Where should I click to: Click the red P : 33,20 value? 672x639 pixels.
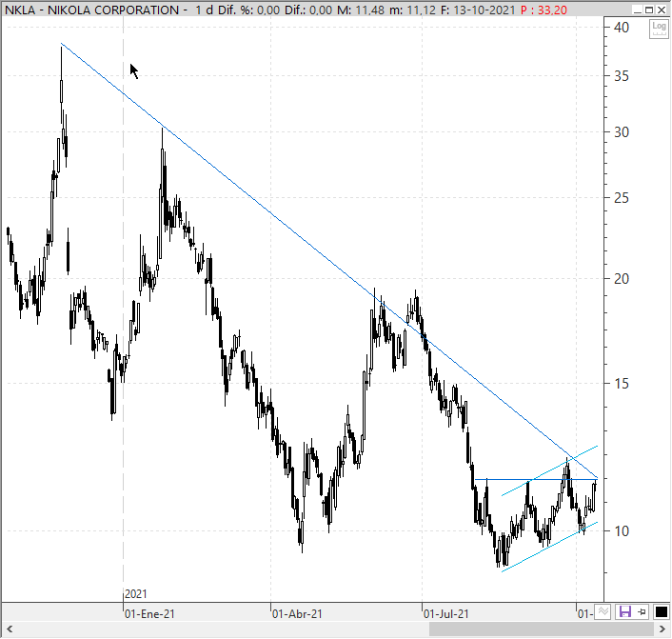click(544, 10)
